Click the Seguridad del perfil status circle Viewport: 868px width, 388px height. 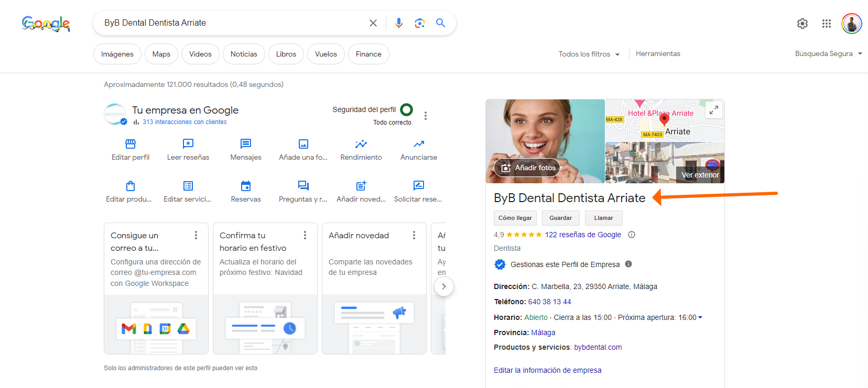[x=406, y=109]
